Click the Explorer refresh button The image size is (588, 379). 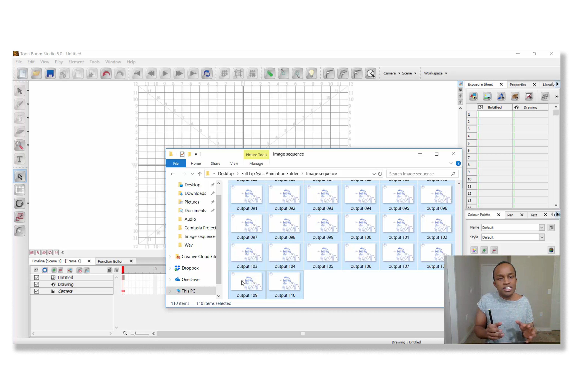[380, 174]
